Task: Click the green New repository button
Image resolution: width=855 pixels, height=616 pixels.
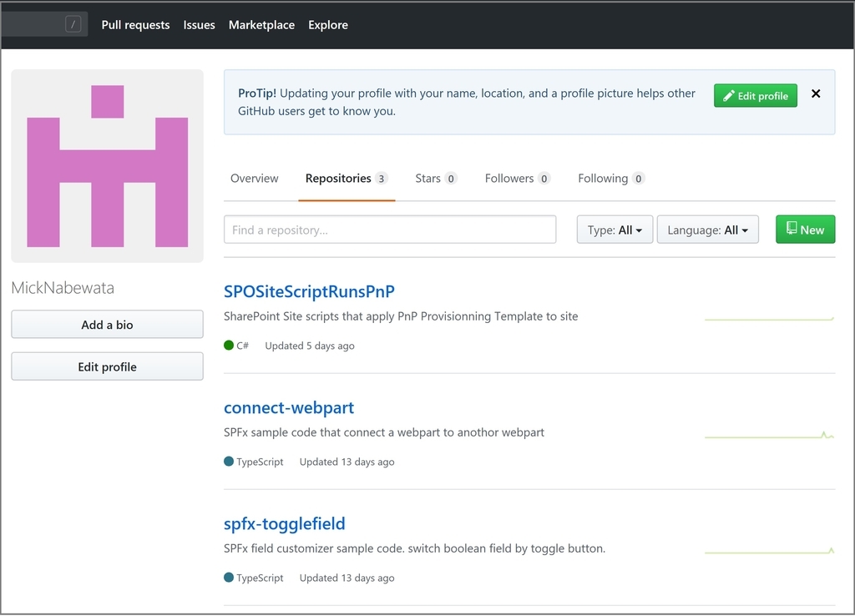Action: pyautogui.click(x=806, y=230)
